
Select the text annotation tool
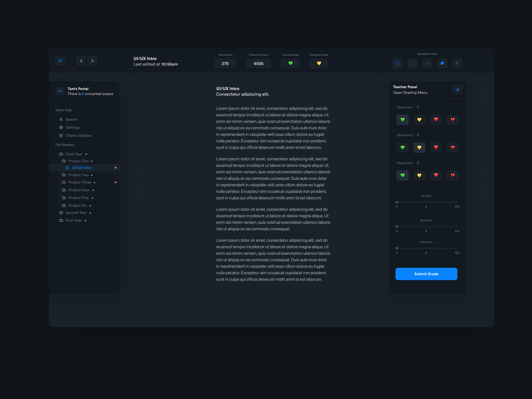457,64
